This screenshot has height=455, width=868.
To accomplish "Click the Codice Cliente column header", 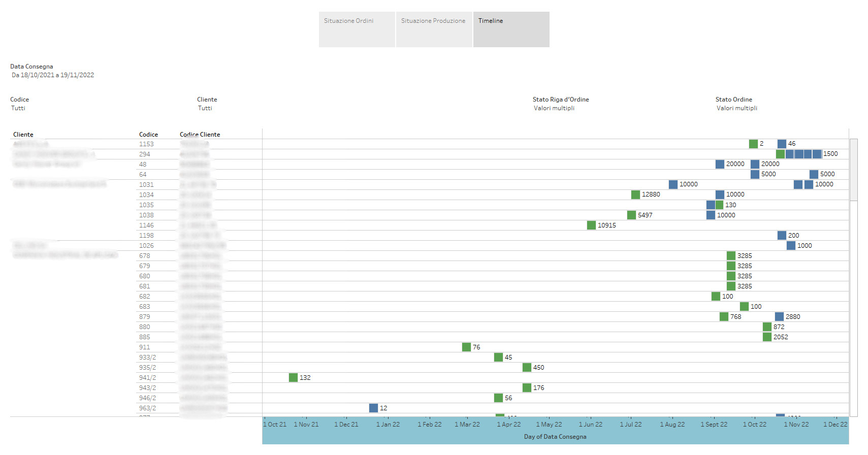I will click(x=200, y=135).
